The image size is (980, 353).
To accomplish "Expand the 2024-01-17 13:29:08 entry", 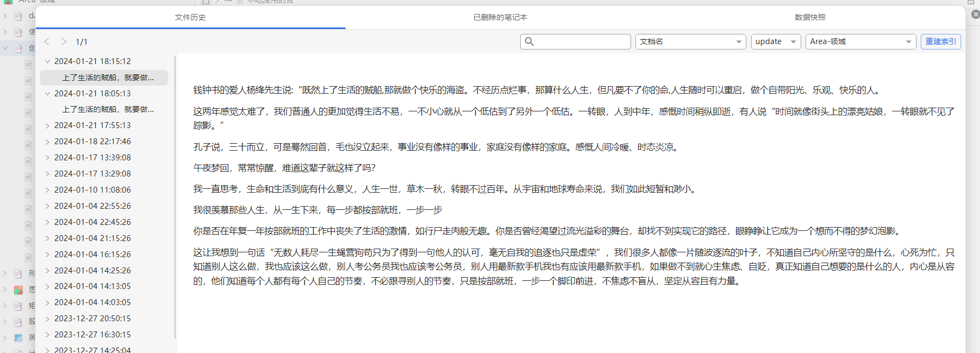I will [47, 174].
